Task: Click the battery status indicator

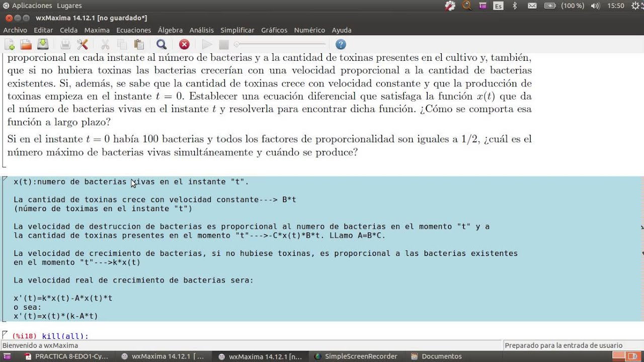Action: 565,6
